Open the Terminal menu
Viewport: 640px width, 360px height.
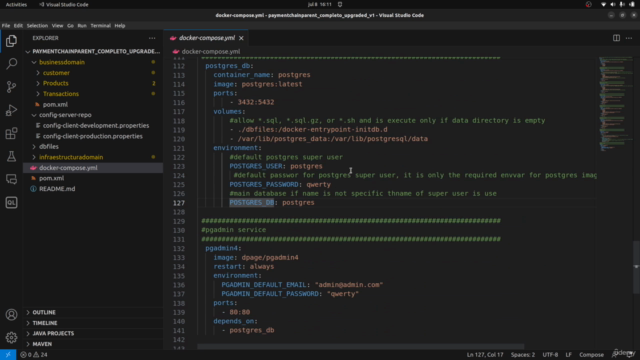tap(100, 26)
